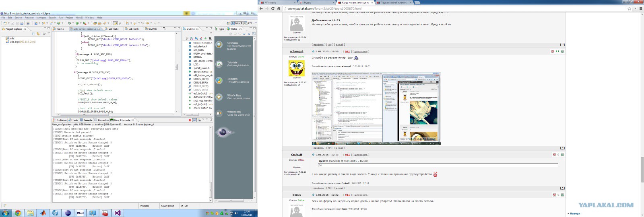Click Collapse All in Project Explorer
This screenshot has height=217, width=644.
(33, 34)
